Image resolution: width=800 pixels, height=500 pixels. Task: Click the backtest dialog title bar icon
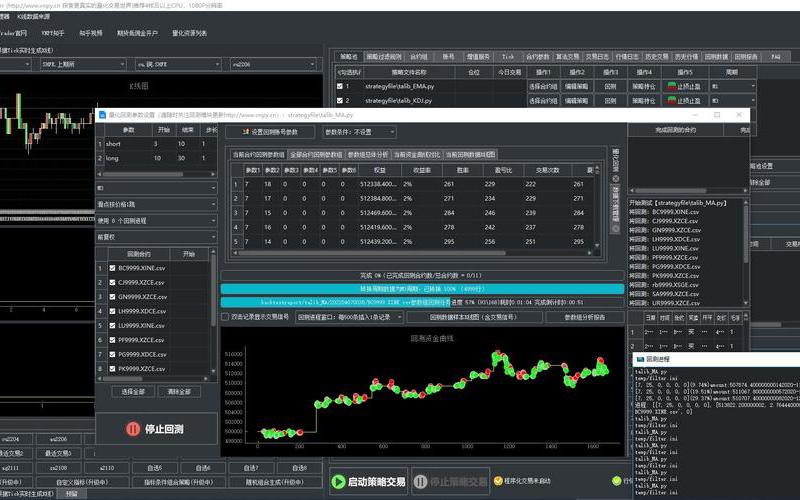point(102,115)
